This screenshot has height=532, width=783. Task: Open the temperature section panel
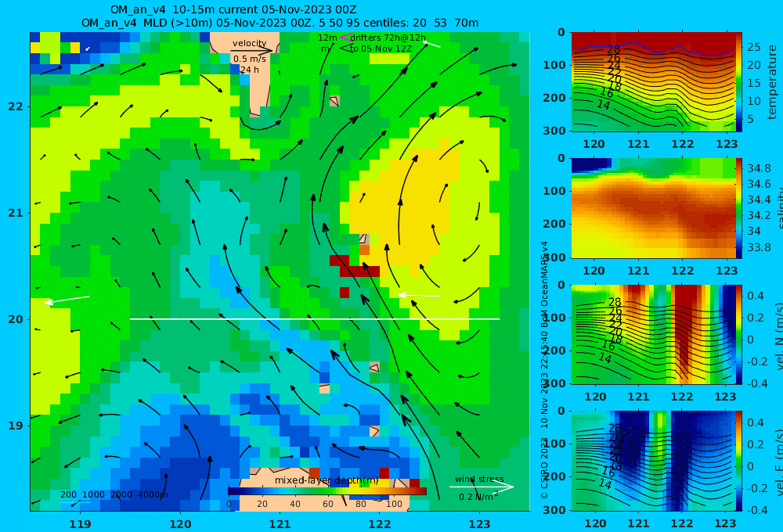tap(653, 82)
